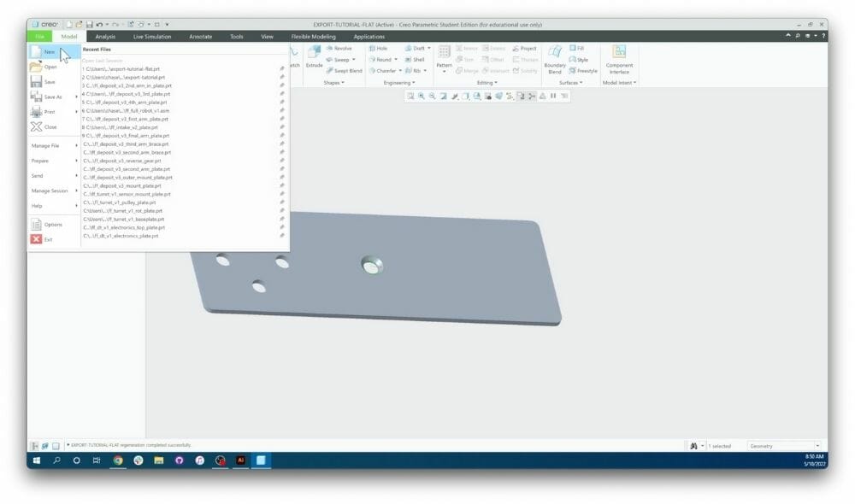Click Zoom In on the graphics toolbar
Image resolution: width=855 pixels, height=504 pixels.
pos(422,97)
